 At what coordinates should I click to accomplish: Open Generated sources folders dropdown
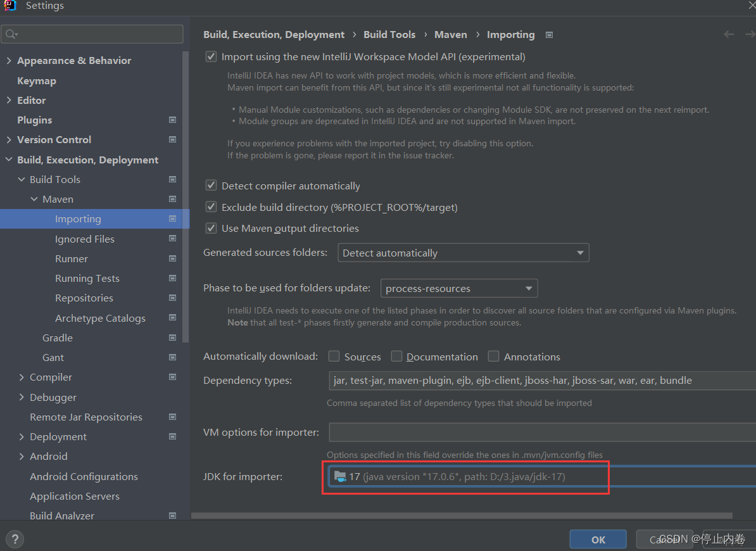click(x=463, y=253)
